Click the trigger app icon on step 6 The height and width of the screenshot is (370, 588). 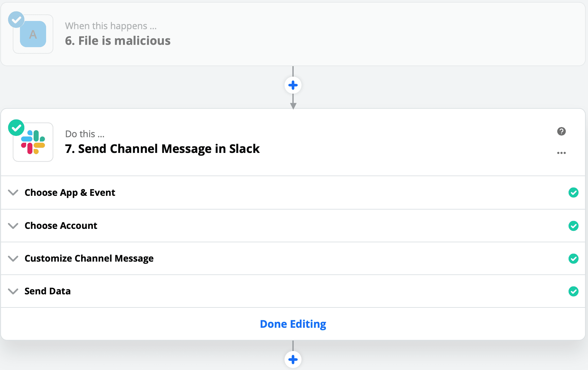(33, 34)
